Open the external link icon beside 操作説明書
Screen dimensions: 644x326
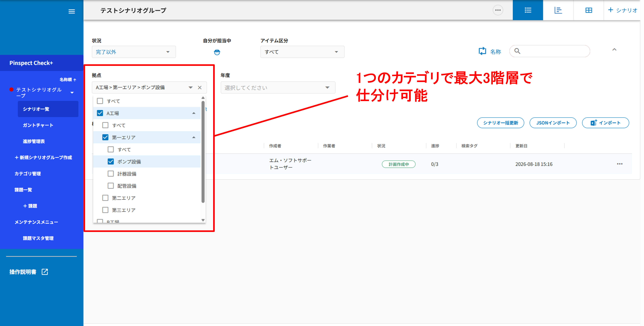45,272
